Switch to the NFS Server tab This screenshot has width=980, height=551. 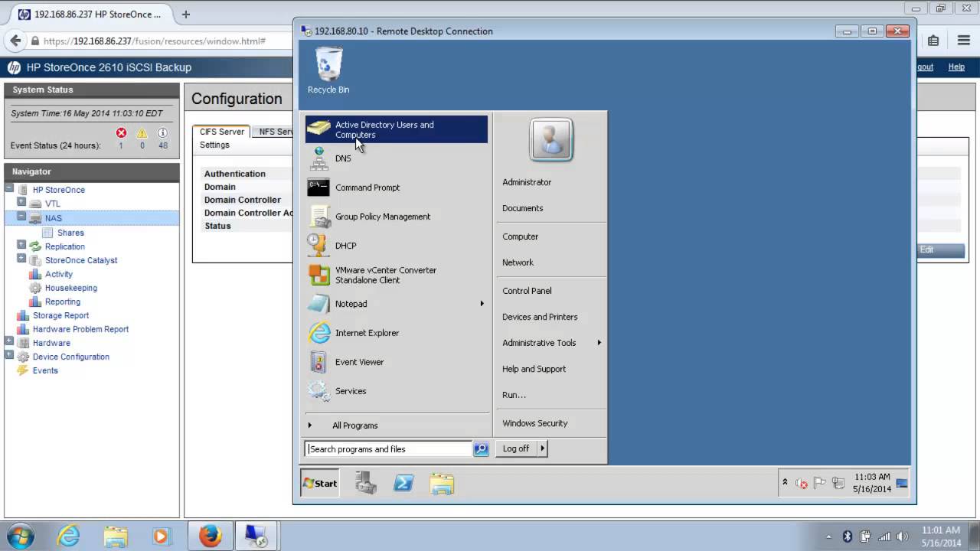(x=273, y=132)
